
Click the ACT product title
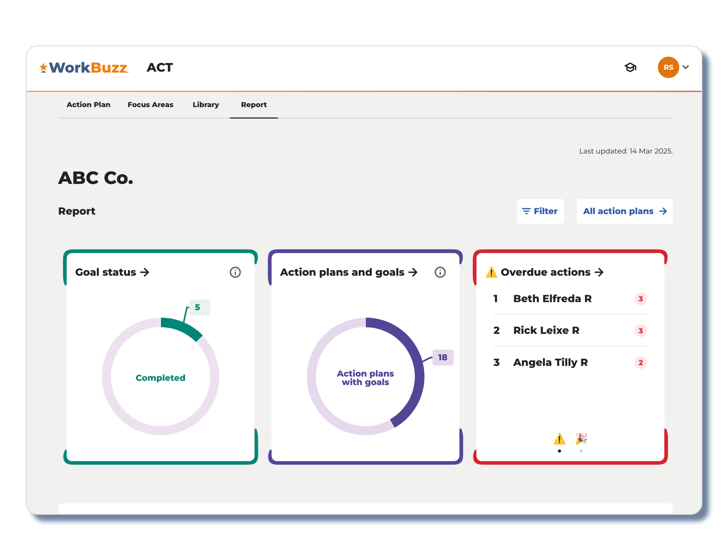160,68
